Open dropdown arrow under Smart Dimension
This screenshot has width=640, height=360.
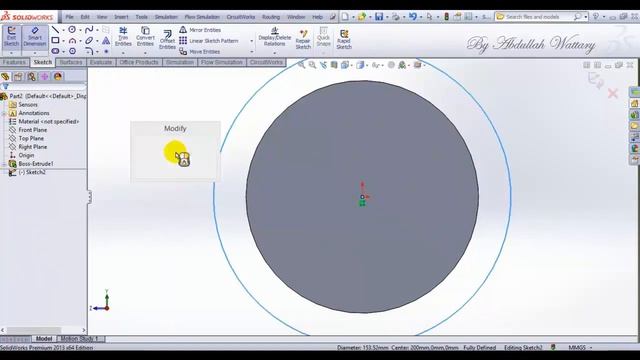point(35,53)
